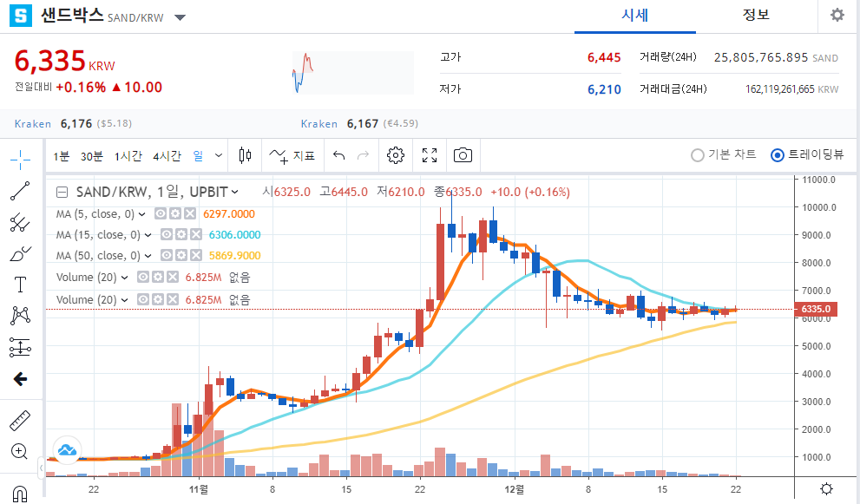The height and width of the screenshot is (504, 860).
Task: Open page settings gear at top right
Action: coord(837,15)
